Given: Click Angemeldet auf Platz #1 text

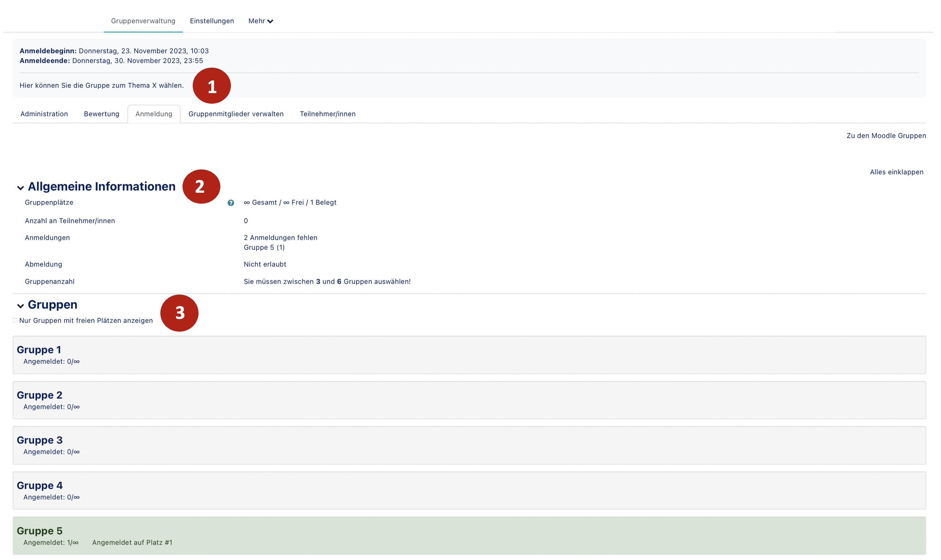Looking at the screenshot, I should tap(132, 543).
